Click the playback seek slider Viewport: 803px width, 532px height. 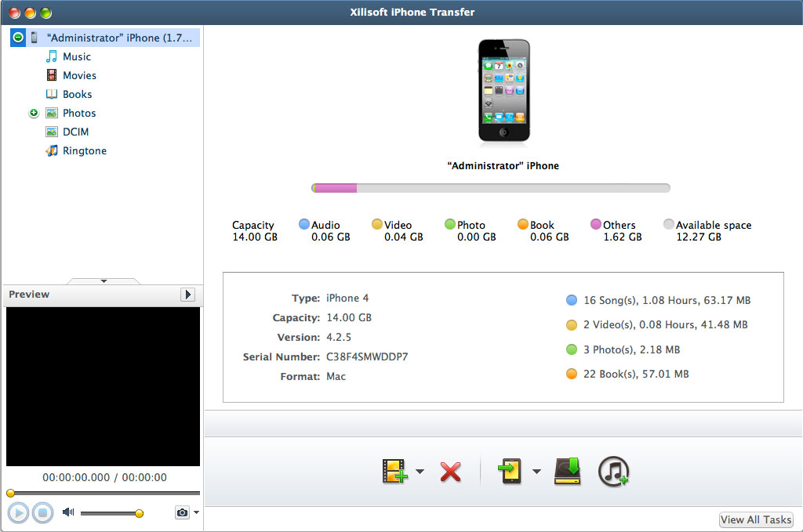[103, 493]
